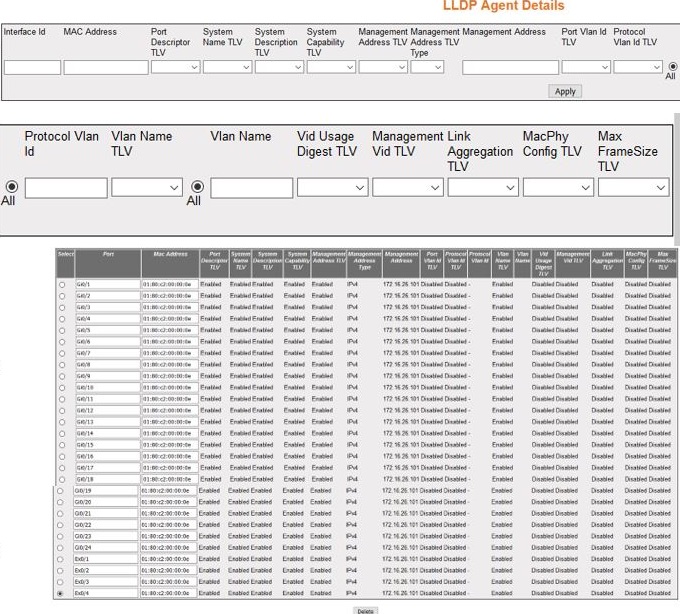Click the Interface Id input field
Screen dimensions: 680x614
tap(32, 68)
